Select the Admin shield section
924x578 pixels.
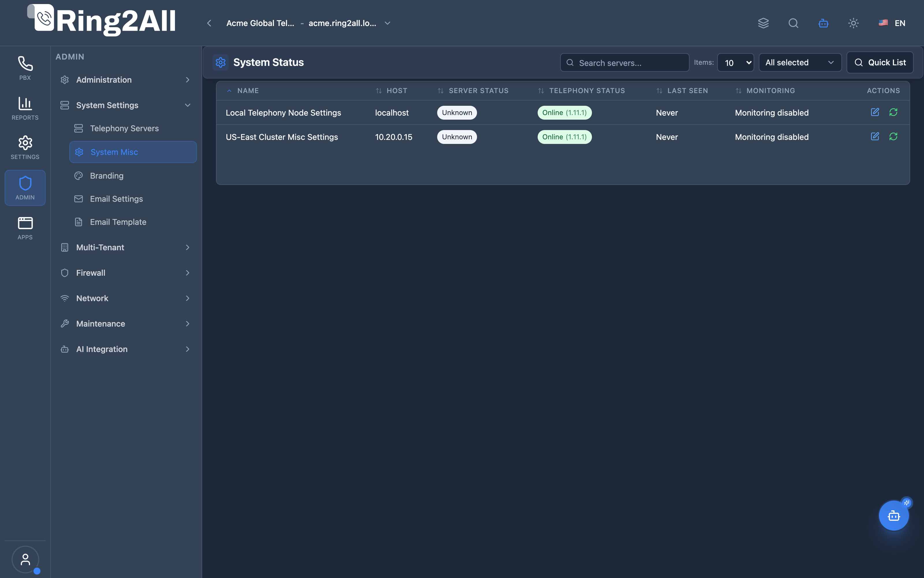click(25, 188)
